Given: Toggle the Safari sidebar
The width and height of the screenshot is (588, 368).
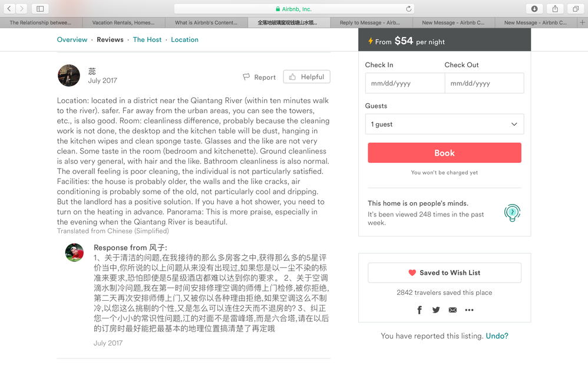Looking at the screenshot, I should point(40,9).
